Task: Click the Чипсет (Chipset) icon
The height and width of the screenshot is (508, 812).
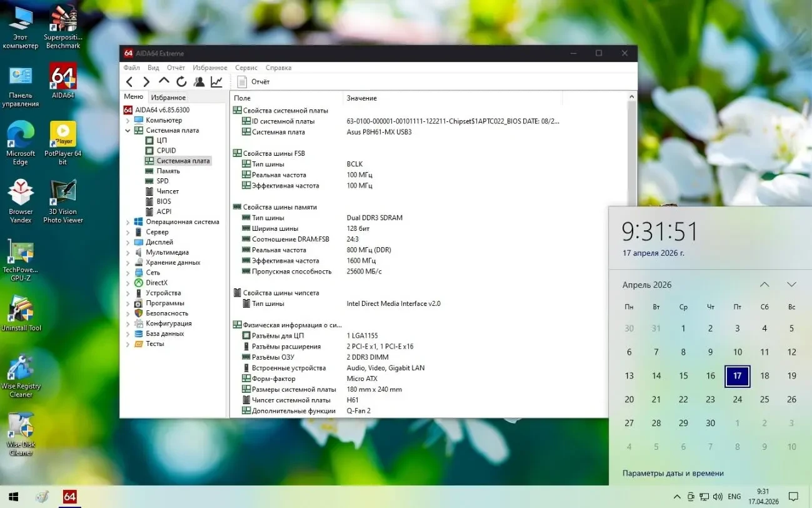Action: [x=150, y=191]
